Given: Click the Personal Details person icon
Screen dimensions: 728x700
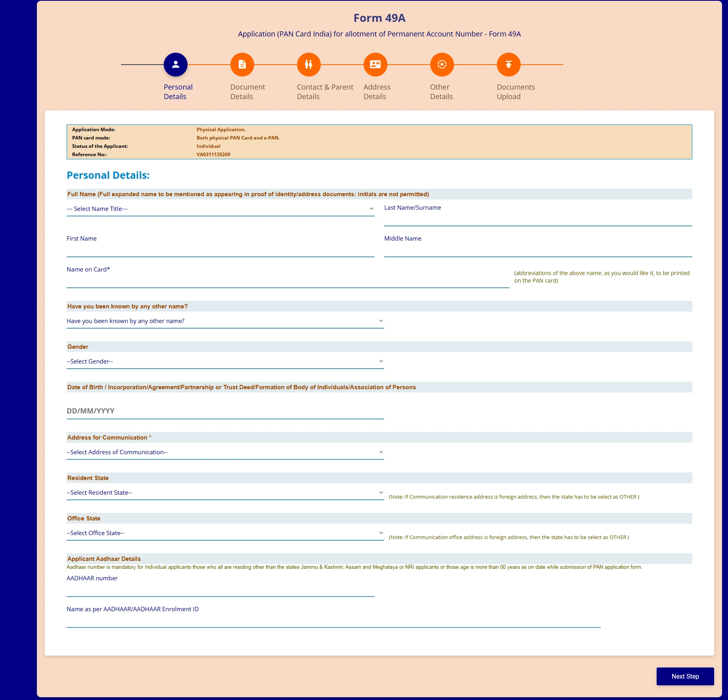Looking at the screenshot, I should click(x=176, y=64).
